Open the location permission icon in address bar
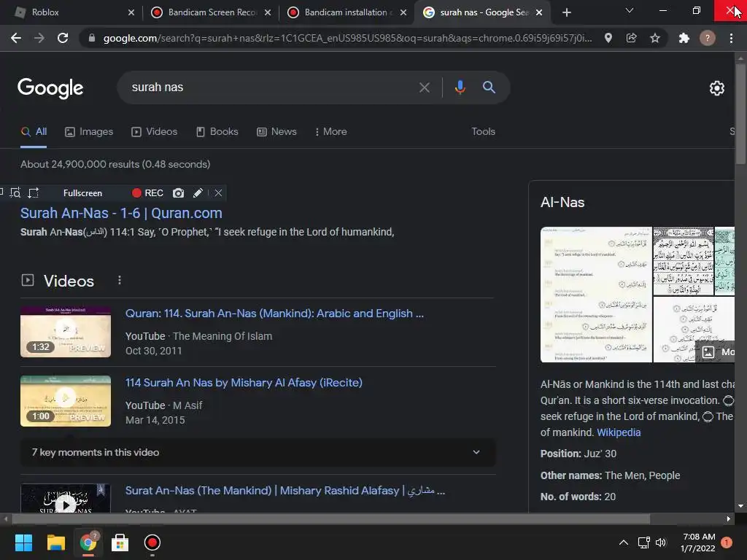 coord(608,38)
